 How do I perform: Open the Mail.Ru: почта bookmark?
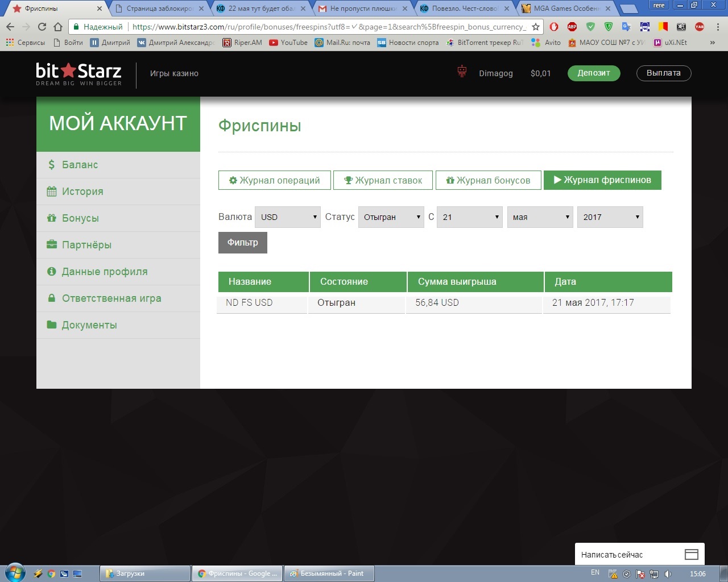click(x=342, y=43)
